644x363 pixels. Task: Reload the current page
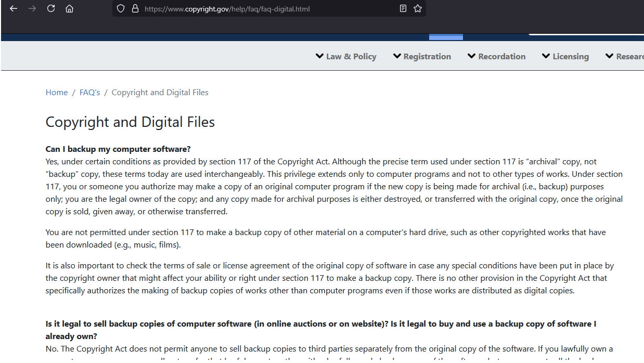[51, 8]
